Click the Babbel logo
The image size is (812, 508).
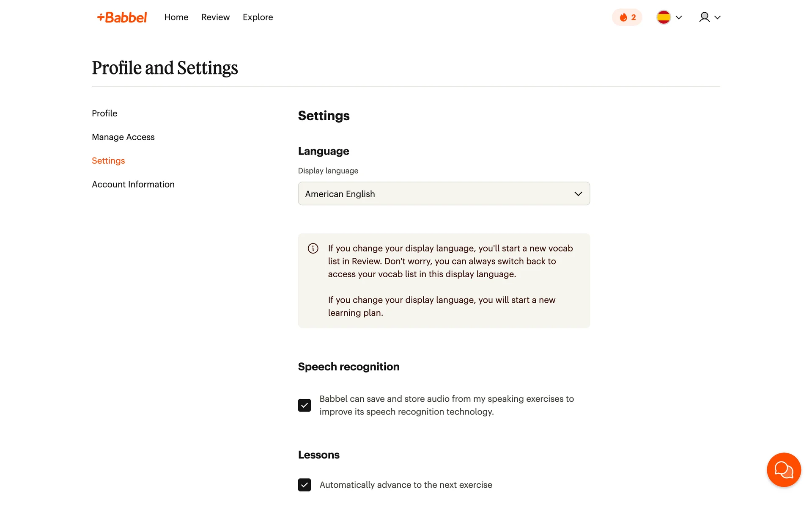pyautogui.click(x=122, y=17)
